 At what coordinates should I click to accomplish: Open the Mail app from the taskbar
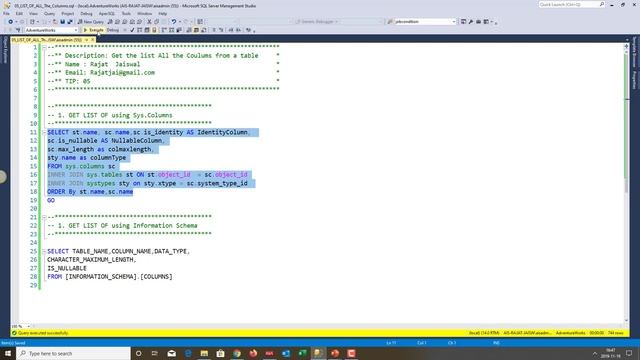pyautogui.click(x=171, y=353)
